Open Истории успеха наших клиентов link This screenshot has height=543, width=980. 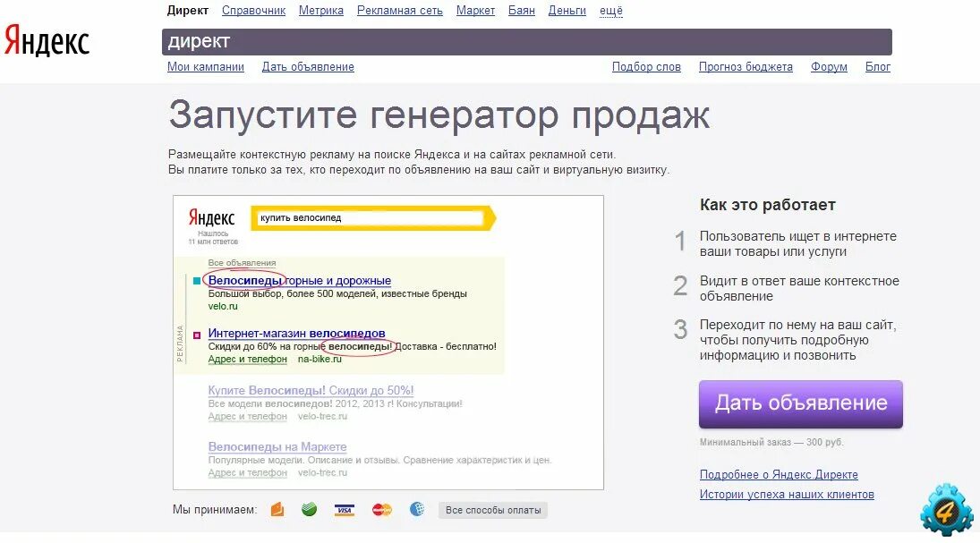[787, 495]
